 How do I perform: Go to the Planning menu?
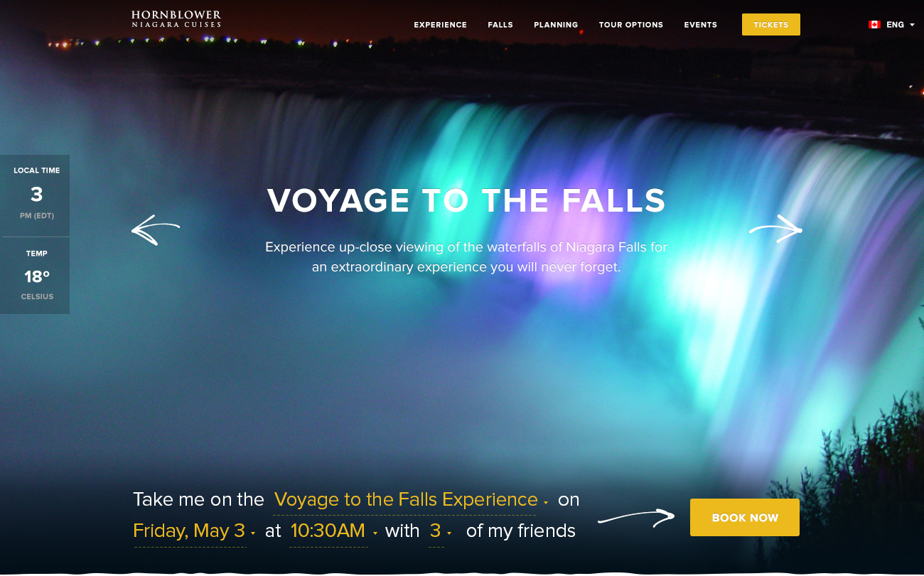(x=556, y=25)
